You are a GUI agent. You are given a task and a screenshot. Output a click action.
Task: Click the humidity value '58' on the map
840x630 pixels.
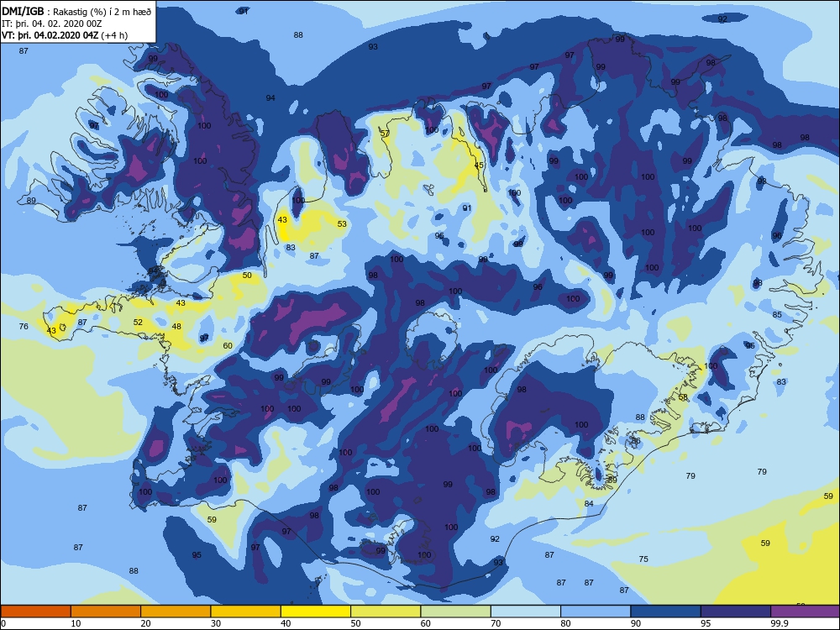tap(683, 397)
